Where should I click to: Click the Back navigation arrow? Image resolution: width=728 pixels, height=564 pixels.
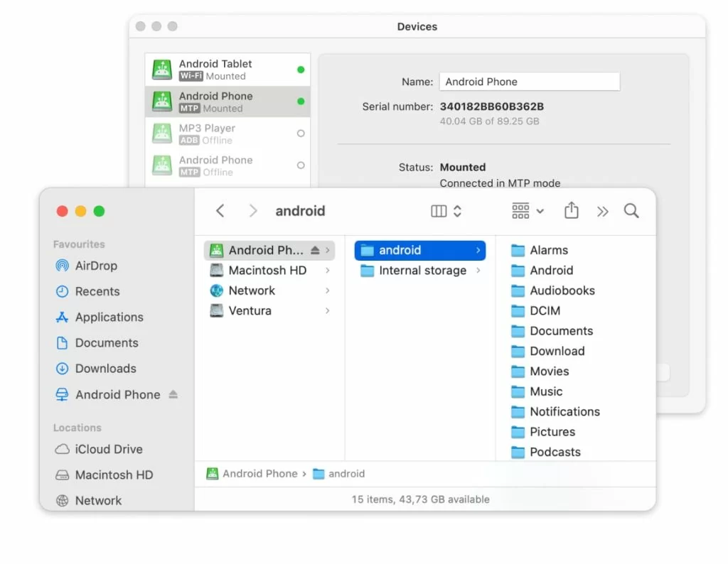pos(220,210)
